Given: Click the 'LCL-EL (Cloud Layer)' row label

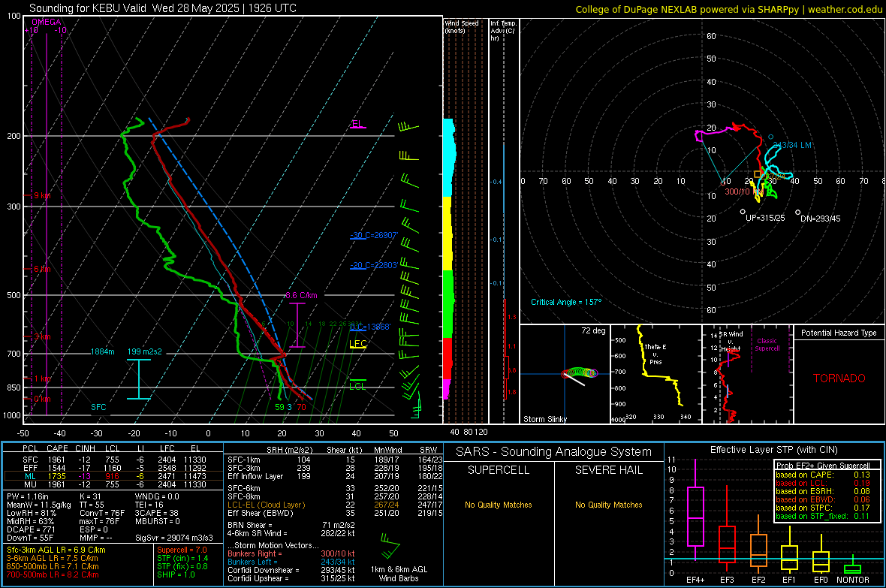Looking at the screenshot, I should (266, 505).
